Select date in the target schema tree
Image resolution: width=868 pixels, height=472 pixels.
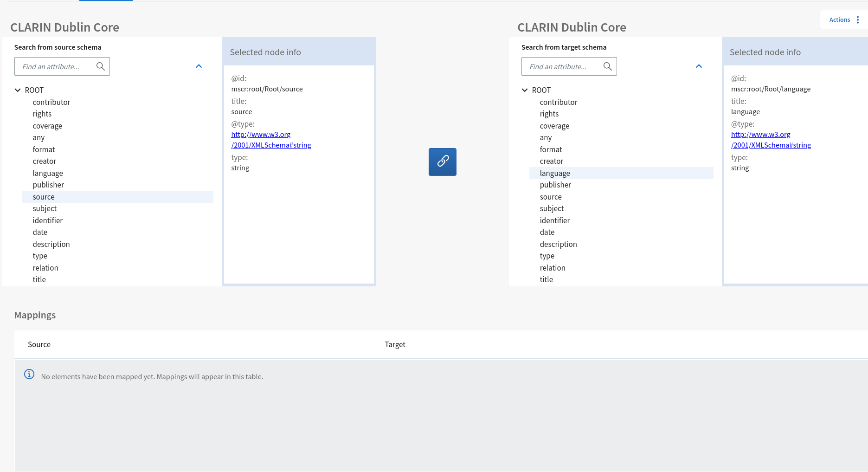[x=547, y=232]
